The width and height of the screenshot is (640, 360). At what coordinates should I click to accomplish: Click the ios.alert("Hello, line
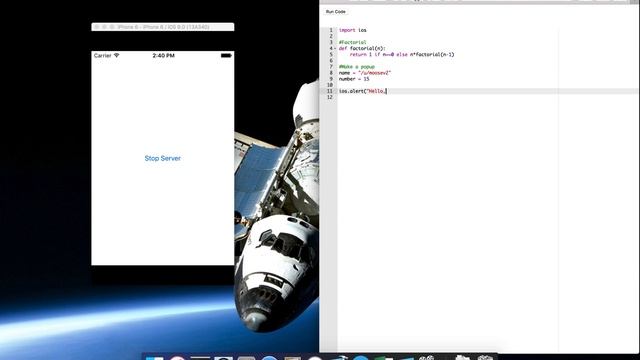pos(362,91)
